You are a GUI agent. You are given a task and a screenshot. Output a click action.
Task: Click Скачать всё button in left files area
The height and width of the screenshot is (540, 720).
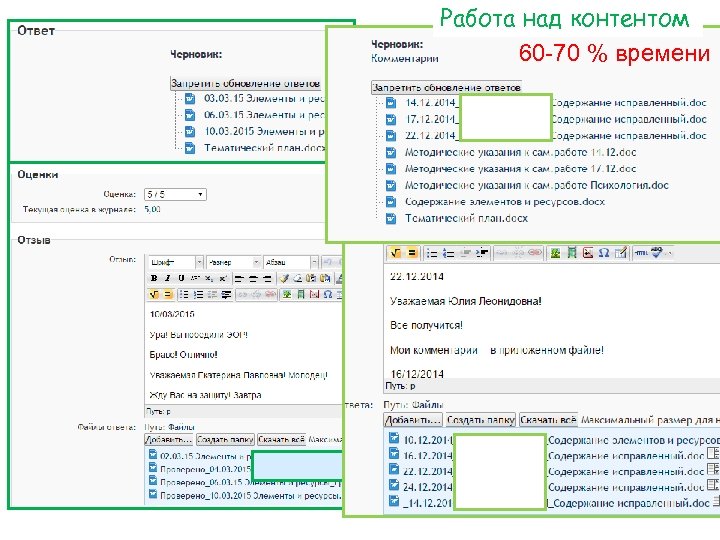pos(281,439)
